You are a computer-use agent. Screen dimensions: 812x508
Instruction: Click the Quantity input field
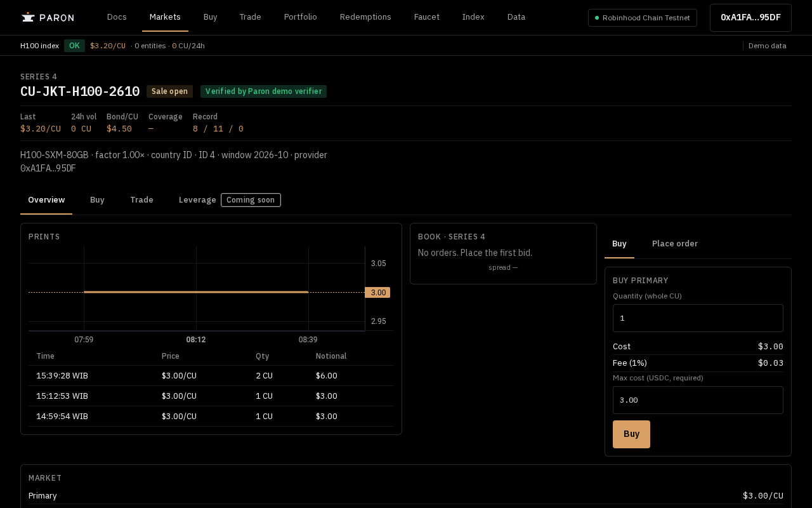point(698,318)
